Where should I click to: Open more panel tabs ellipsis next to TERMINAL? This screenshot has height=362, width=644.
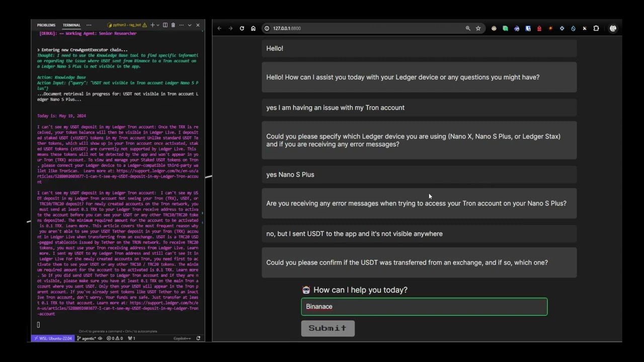[x=89, y=25]
